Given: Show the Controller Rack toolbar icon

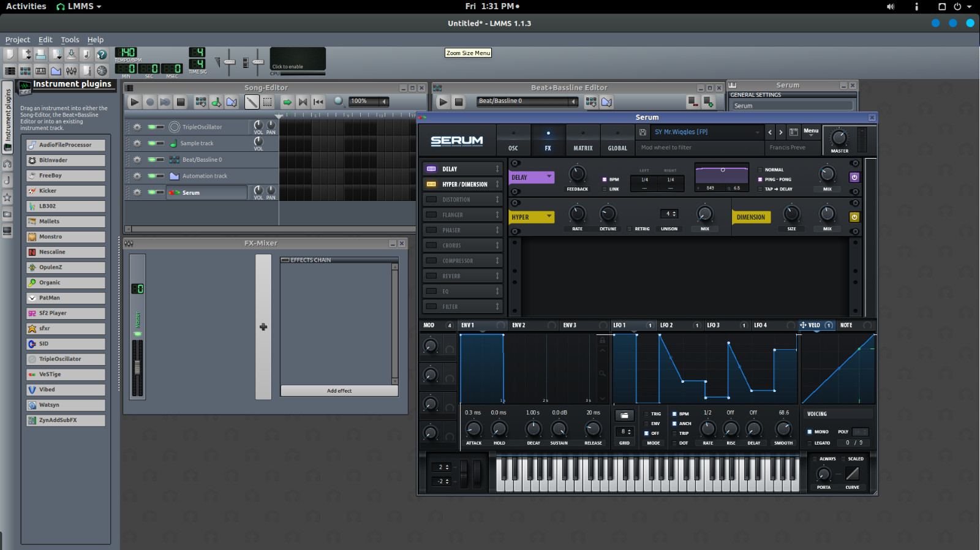Looking at the screenshot, I should tap(102, 71).
